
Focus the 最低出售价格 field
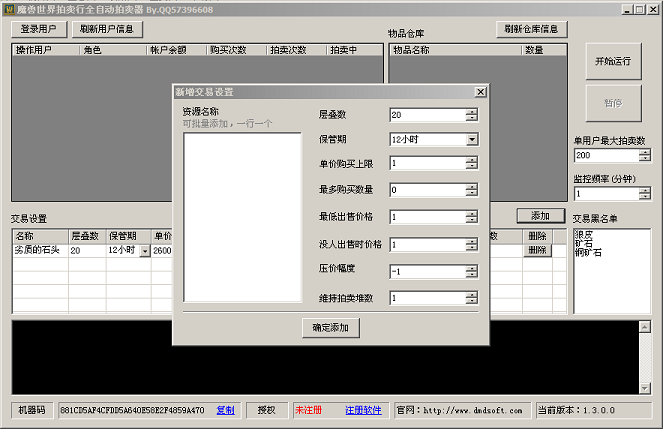(x=427, y=217)
